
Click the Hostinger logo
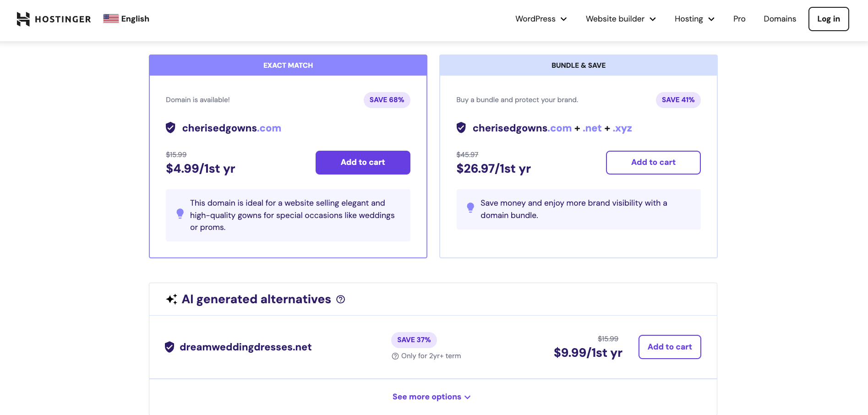tap(53, 19)
